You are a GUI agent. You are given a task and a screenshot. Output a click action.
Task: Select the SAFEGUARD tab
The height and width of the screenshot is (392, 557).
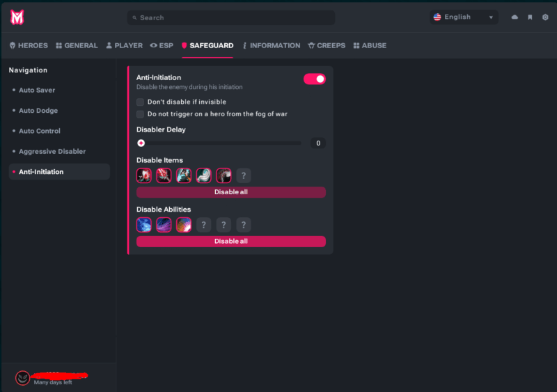coord(207,45)
